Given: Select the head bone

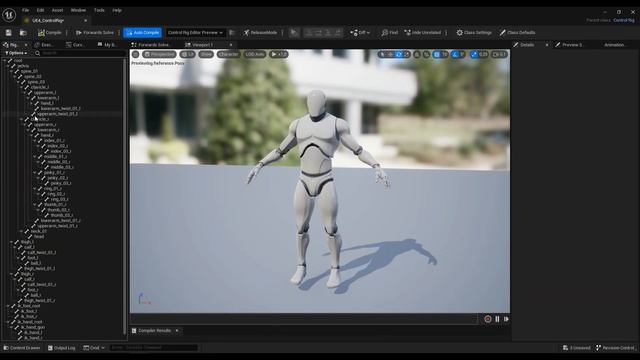Looking at the screenshot, I should click(39, 236).
